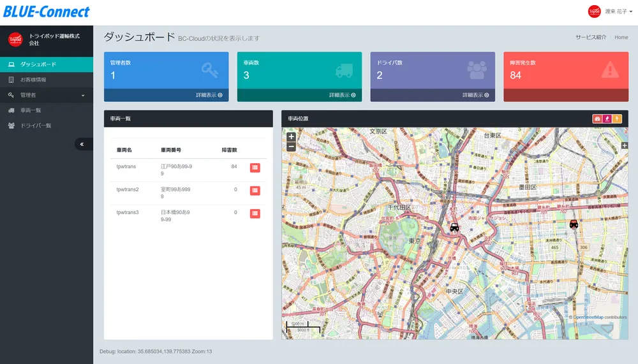Click the truck icon beside 車両一覧
This screenshot has width=638, height=364.
pyautogui.click(x=11, y=110)
